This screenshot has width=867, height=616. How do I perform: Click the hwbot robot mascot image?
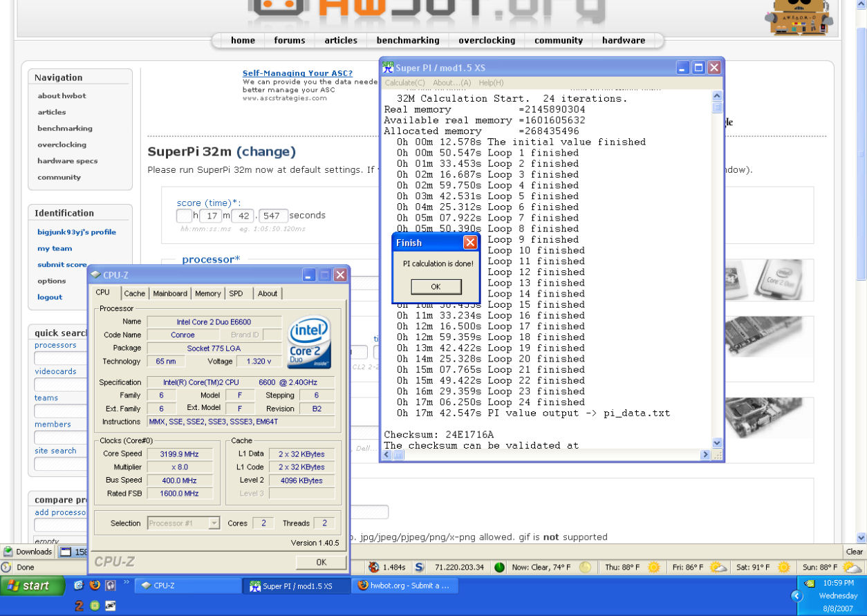pyautogui.click(x=798, y=17)
